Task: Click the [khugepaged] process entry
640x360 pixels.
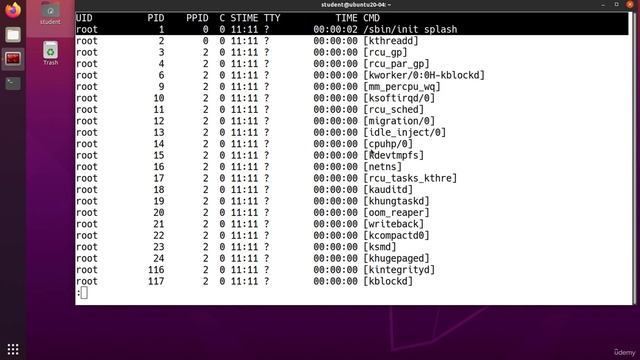Action: (396, 258)
